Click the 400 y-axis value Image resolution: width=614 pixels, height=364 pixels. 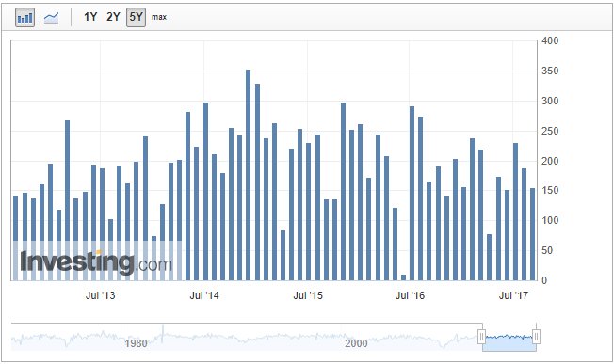(x=550, y=40)
